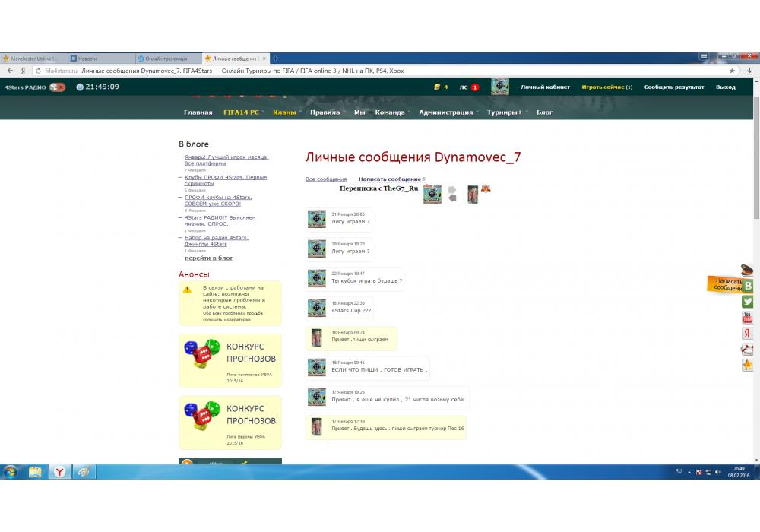The height and width of the screenshot is (532, 760).
Task: Click Выход to log out
Action: (726, 87)
